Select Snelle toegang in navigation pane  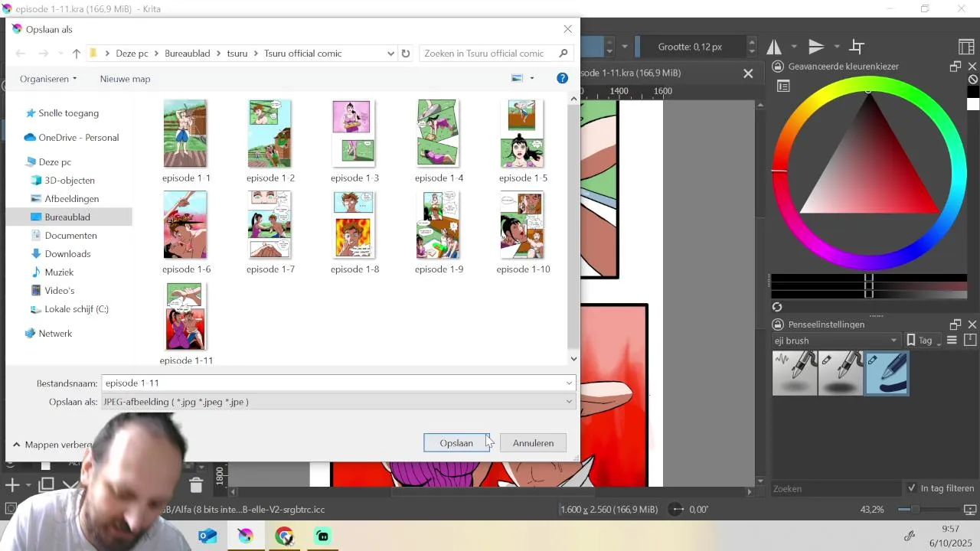pos(68,113)
